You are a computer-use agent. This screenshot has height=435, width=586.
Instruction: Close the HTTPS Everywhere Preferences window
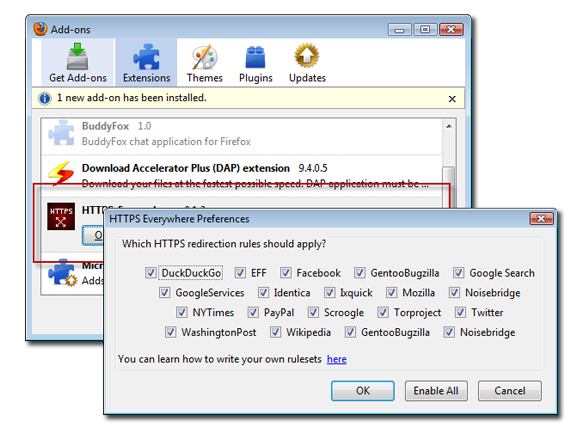pos(541,219)
